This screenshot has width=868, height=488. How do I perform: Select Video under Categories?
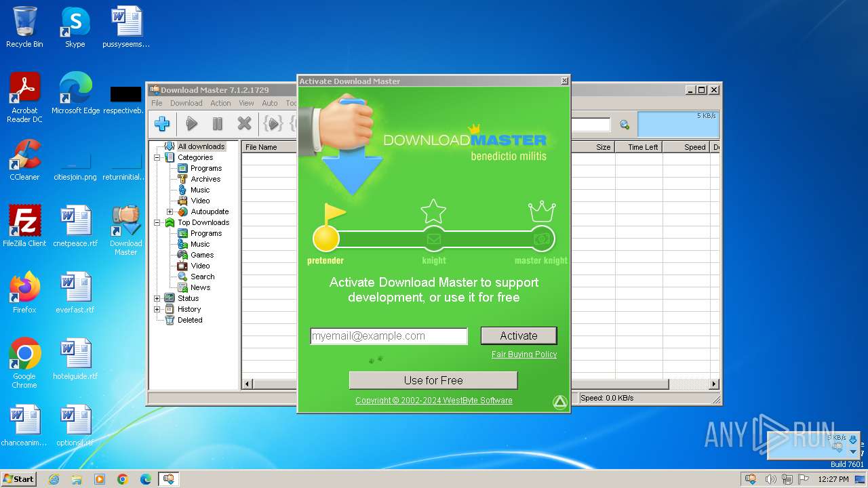coord(200,201)
